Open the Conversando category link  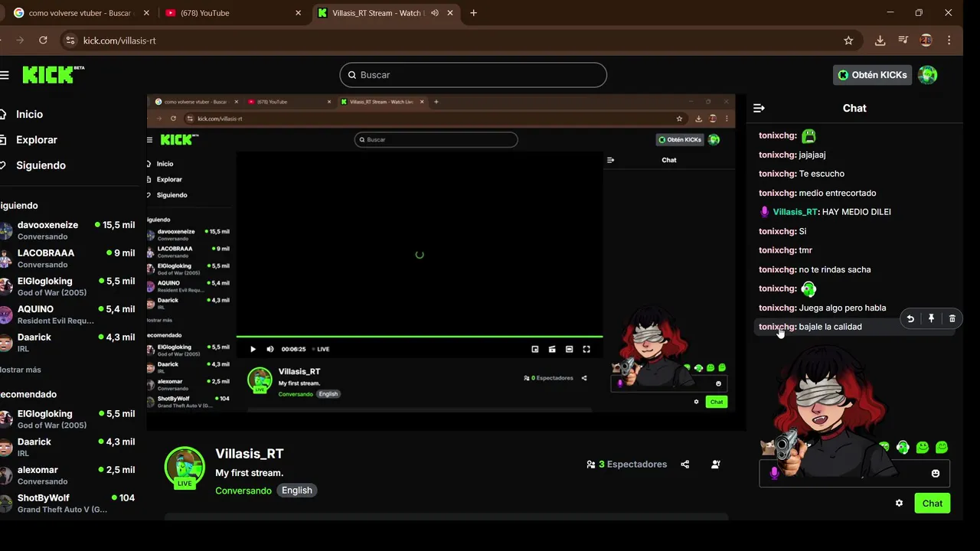(243, 491)
